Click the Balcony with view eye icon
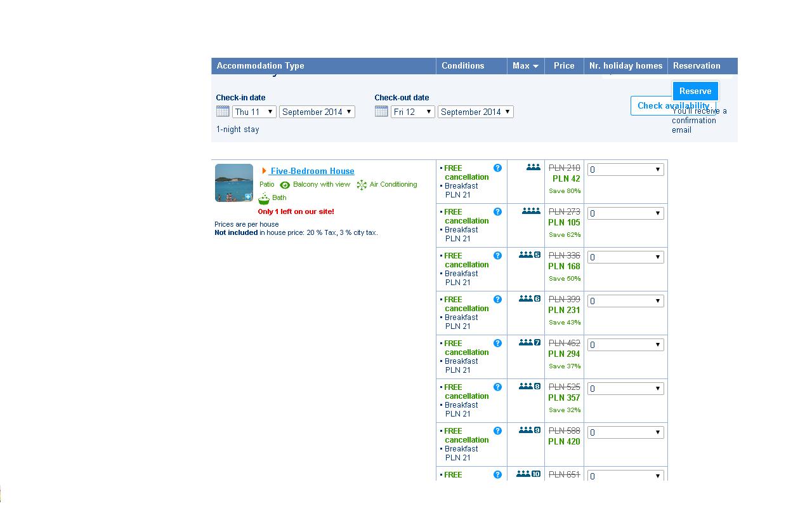Image resolution: width=812 pixels, height=508 pixels. (285, 185)
